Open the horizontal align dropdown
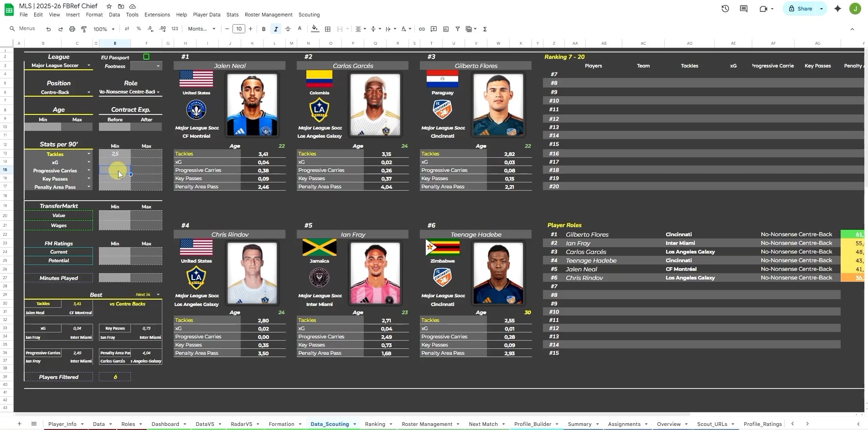868x430 pixels. click(361, 29)
